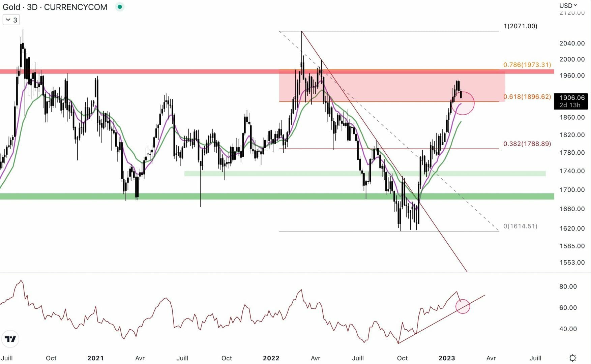Image resolution: width=591 pixels, height=364 pixels.
Task: Click the TradingView logo icon
Action: point(10,339)
